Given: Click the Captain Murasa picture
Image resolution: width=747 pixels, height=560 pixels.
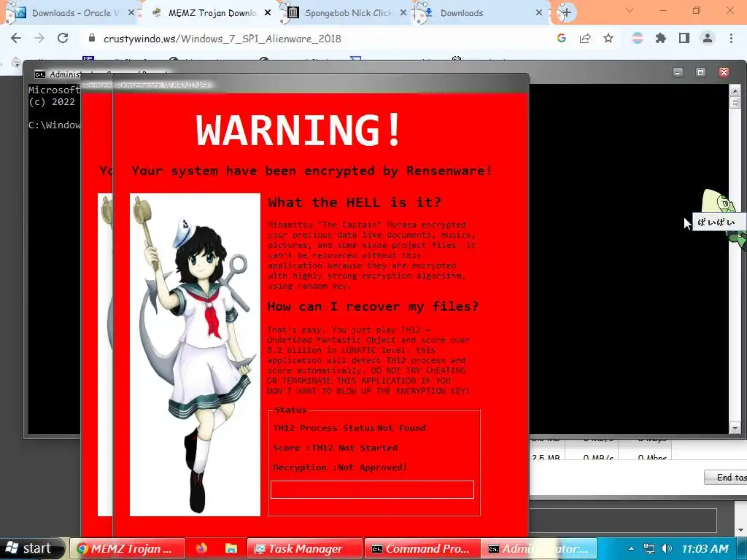Looking at the screenshot, I should click(x=195, y=354).
